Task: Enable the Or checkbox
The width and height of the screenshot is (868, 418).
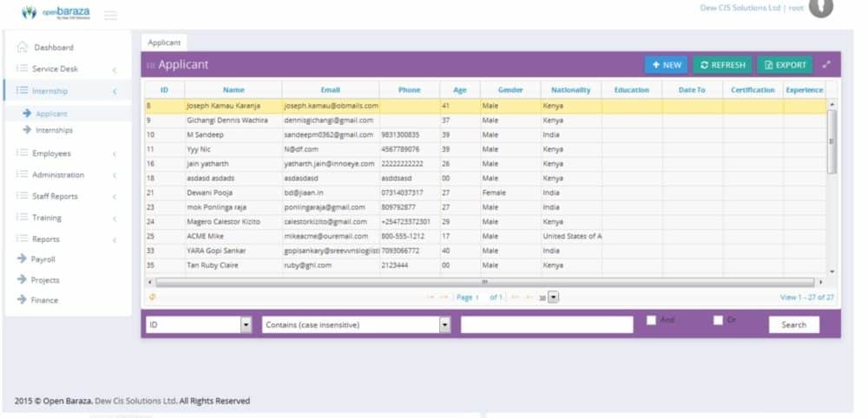Action: tap(718, 320)
